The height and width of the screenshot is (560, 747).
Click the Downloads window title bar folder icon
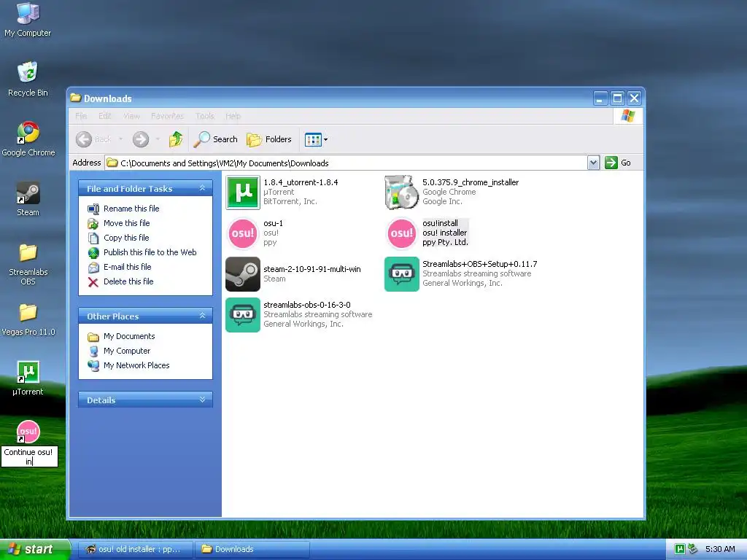(76, 98)
